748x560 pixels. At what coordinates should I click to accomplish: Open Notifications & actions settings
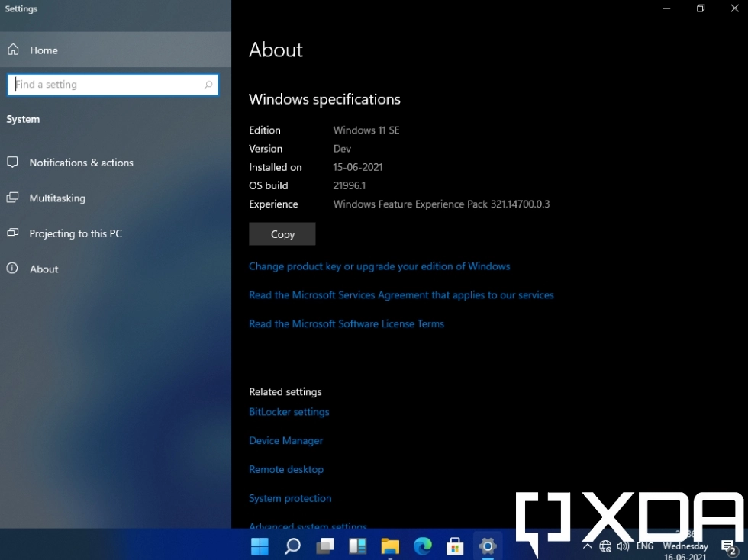pos(80,163)
